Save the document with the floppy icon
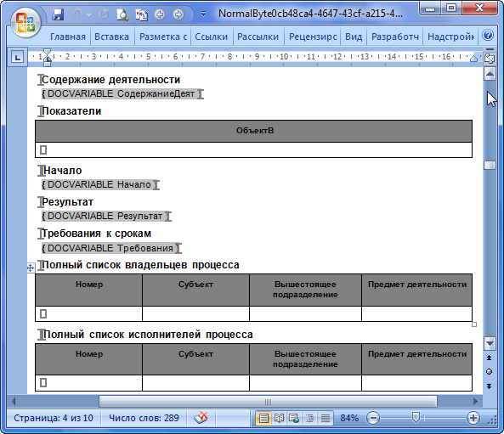Image resolution: width=504 pixels, height=434 pixels. (58, 14)
